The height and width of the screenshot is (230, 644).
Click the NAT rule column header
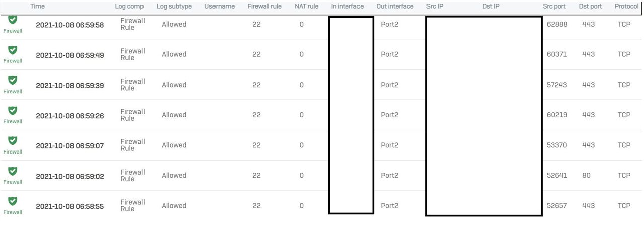(x=306, y=6)
